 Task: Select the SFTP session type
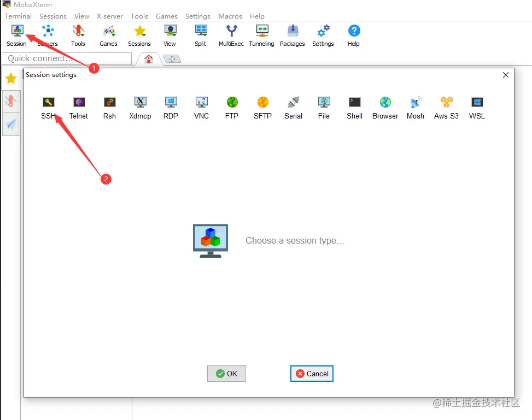coord(262,108)
